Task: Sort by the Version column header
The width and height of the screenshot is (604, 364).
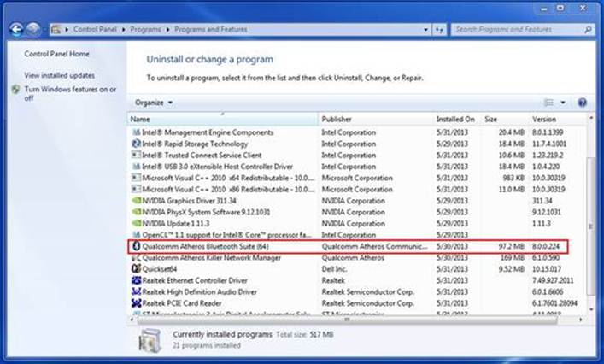Action: 558,119
